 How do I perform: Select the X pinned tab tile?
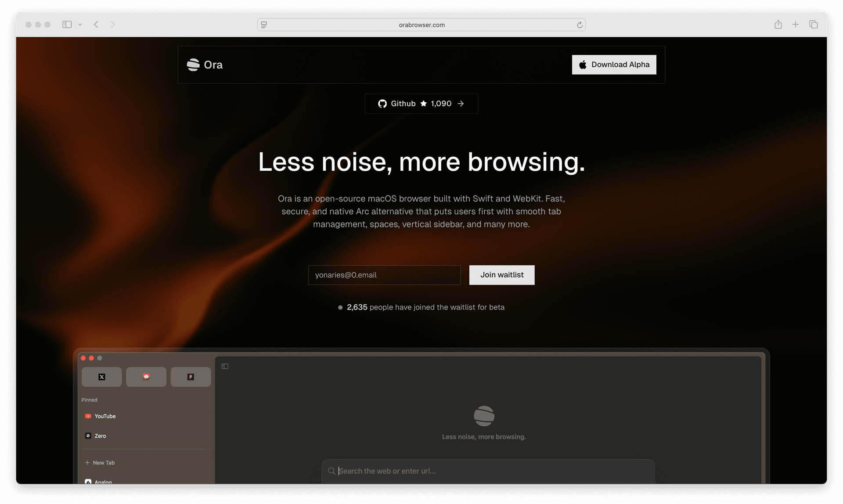101,377
